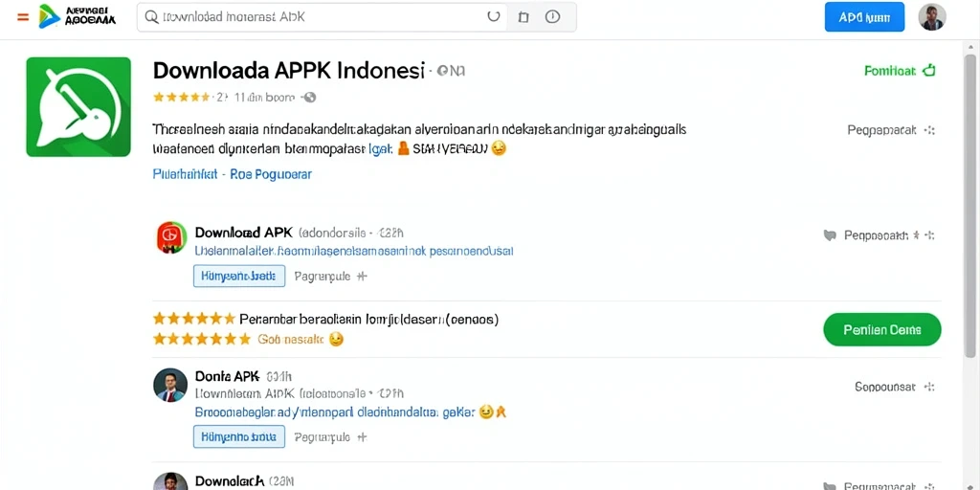Click the outlined button in Donla APK row
The width and height of the screenshot is (980, 490).
(x=239, y=436)
